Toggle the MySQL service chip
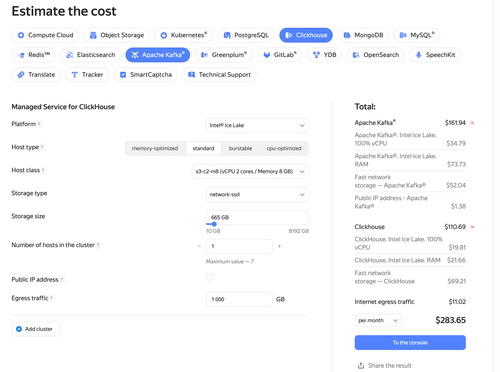The image size is (500, 372). coord(417,35)
